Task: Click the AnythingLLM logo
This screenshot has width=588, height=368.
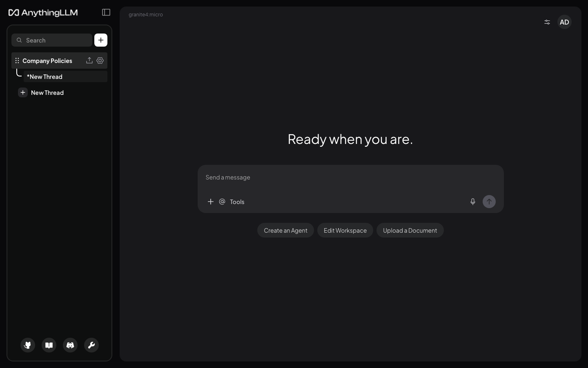Action: (x=43, y=13)
